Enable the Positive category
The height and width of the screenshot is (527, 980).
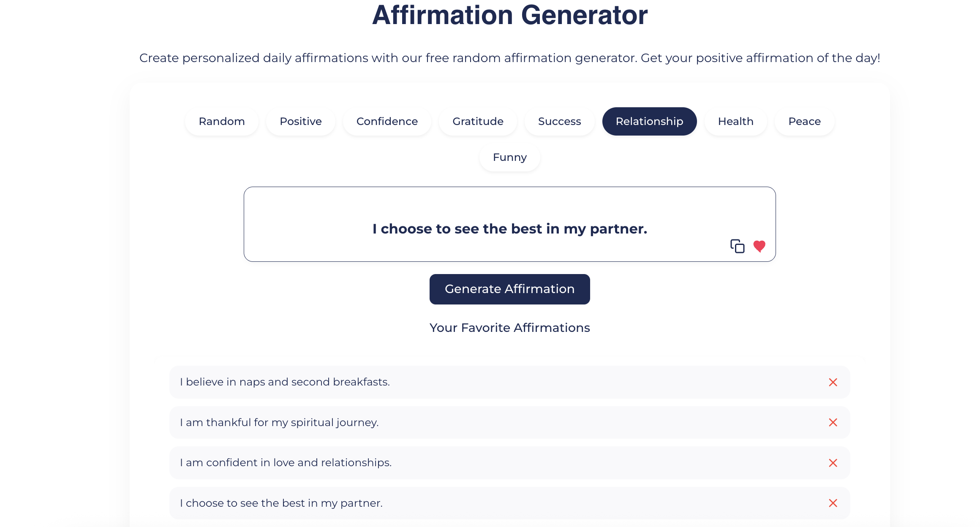click(300, 121)
